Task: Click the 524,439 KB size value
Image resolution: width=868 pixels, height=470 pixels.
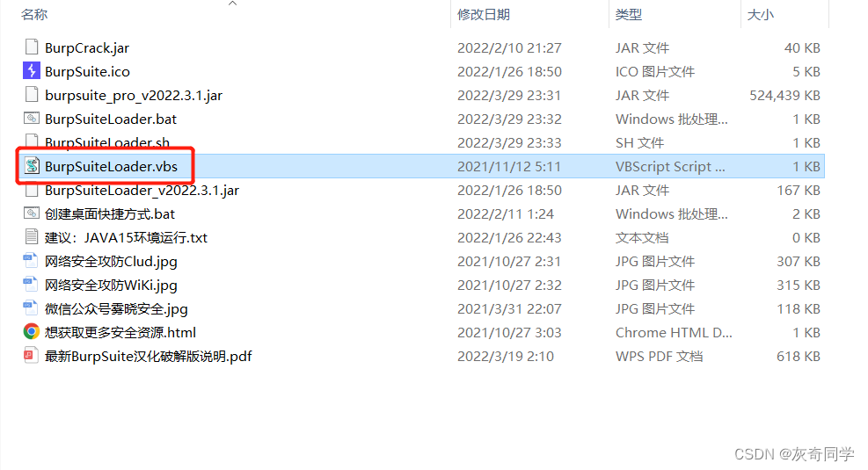Action: click(784, 96)
